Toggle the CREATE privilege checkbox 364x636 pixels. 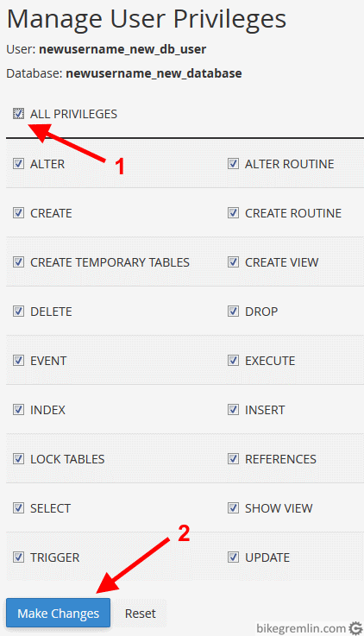(x=18, y=212)
